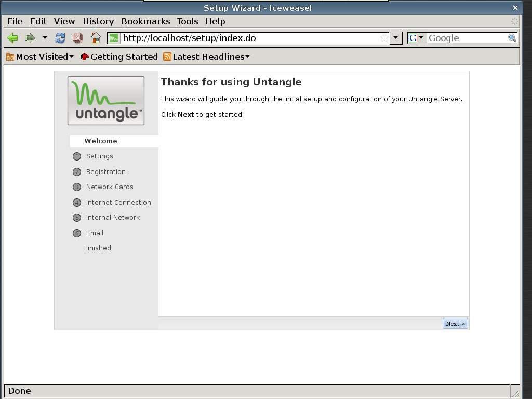Open the location bar URL dropdown
The image size is (532, 399).
tap(395, 37)
